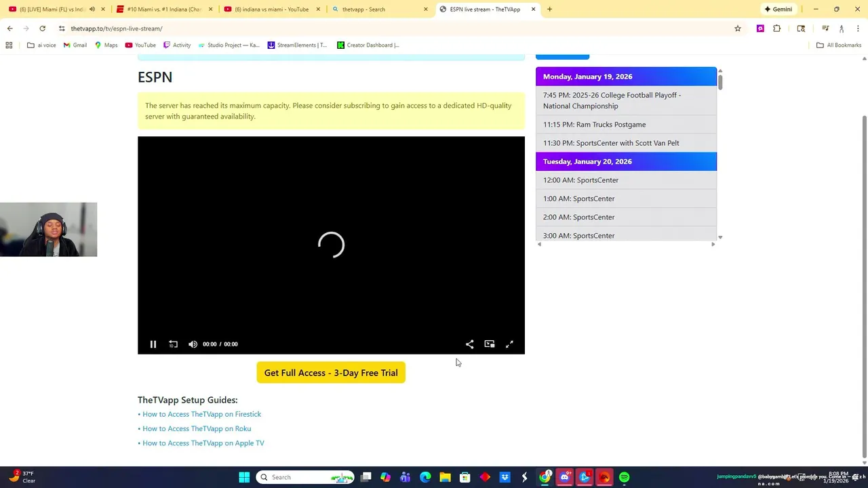The height and width of the screenshot is (488, 868).
Task: Toggle picture-in-picture in the video player
Action: pyautogui.click(x=490, y=344)
